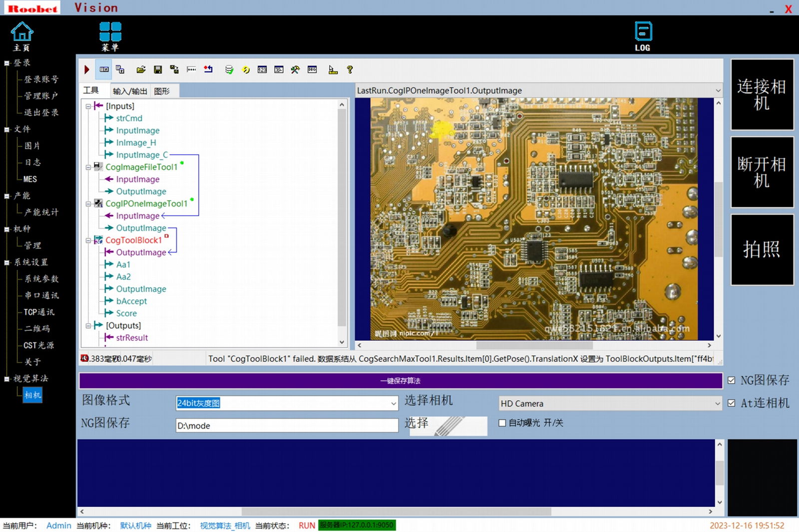
Task: Click the open folder icon in toolbar
Action: [x=141, y=70]
